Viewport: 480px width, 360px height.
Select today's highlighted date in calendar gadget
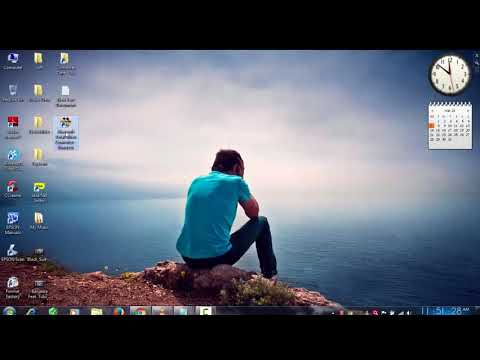(x=432, y=126)
